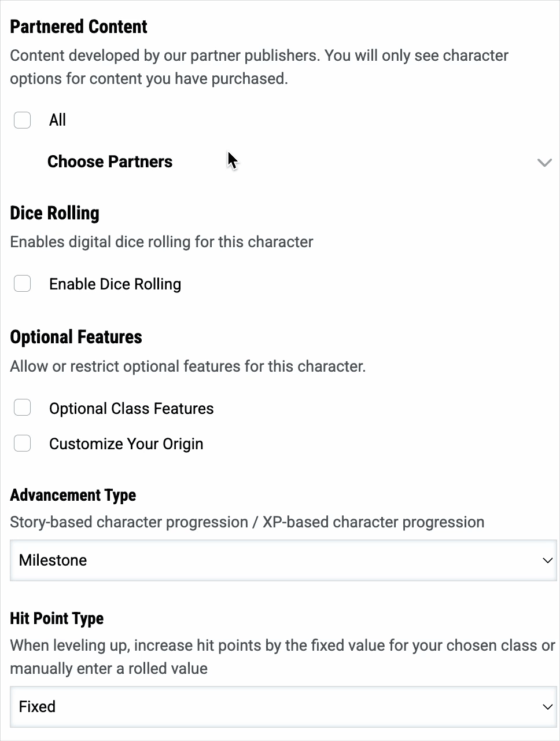
Task: Click the Customize Your Origin label text
Action: click(x=126, y=444)
